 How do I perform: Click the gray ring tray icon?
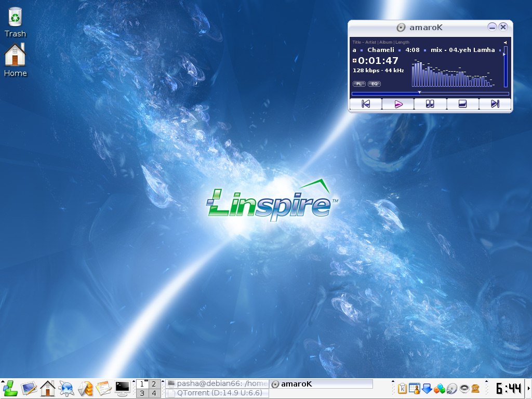[x=464, y=389]
